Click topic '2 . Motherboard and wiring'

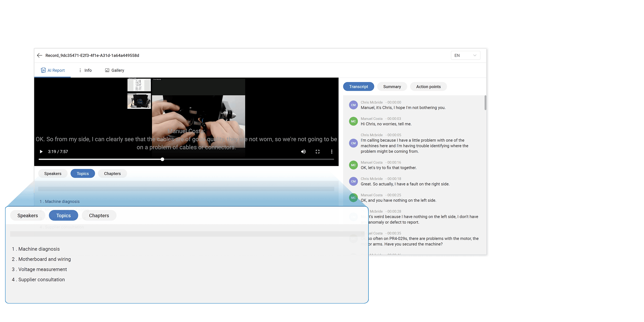point(41,259)
